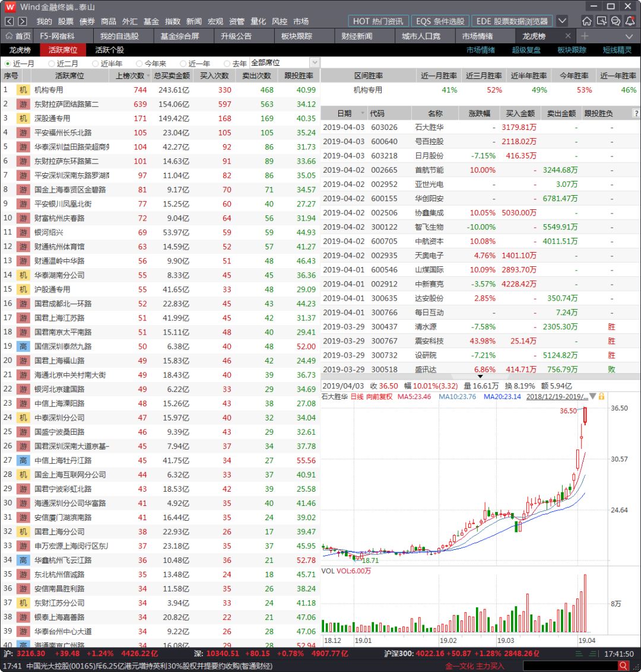Open the 日期 column filter arrow
641x672 pixels.
point(363,113)
